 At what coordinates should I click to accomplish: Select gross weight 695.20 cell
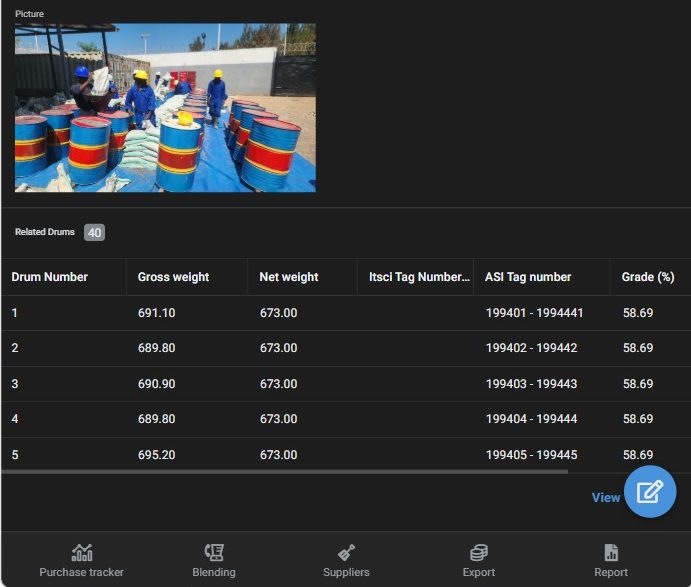pos(156,455)
